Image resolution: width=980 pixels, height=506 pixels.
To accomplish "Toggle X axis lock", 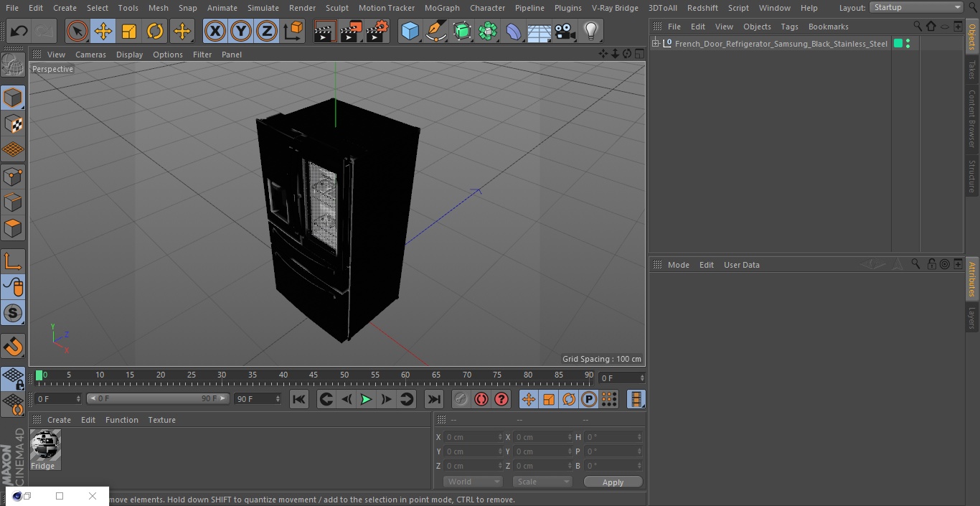I will (x=215, y=31).
